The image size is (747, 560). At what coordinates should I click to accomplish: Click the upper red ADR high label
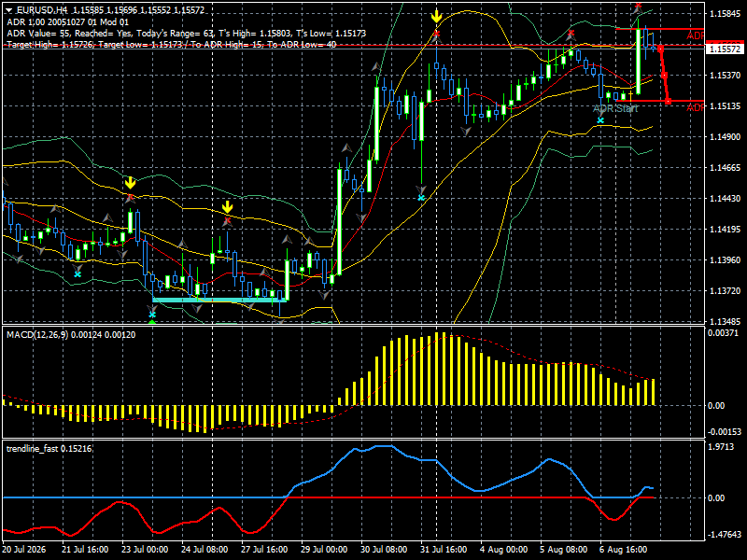tap(695, 35)
